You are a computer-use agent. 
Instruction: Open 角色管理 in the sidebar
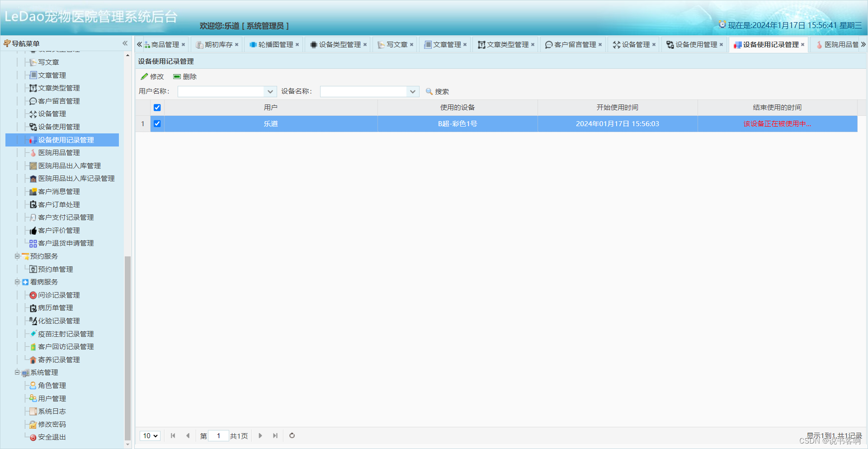[x=51, y=385]
